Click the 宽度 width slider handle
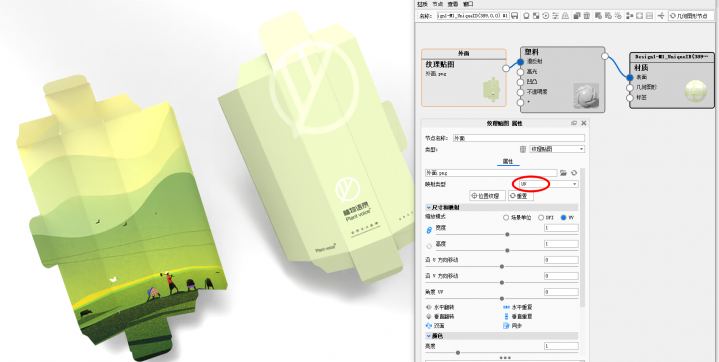The width and height of the screenshot is (719, 362). pos(507,234)
